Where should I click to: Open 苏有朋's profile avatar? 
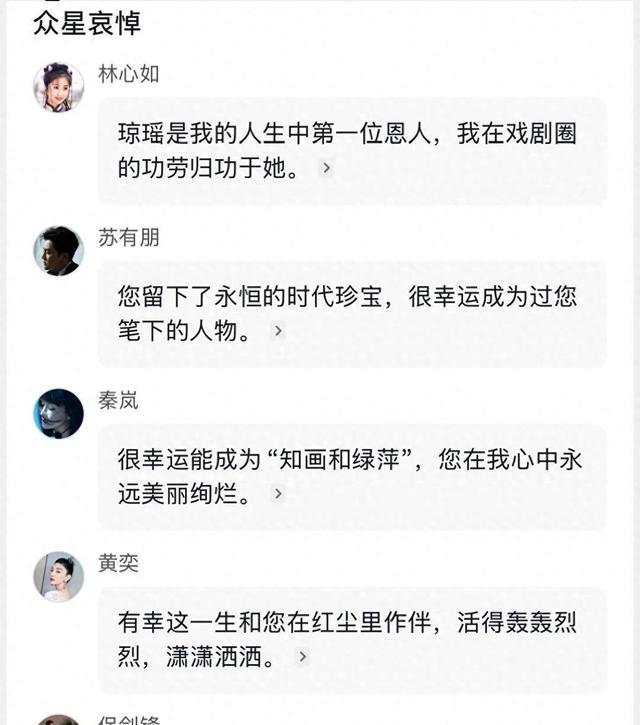pyautogui.click(x=58, y=251)
